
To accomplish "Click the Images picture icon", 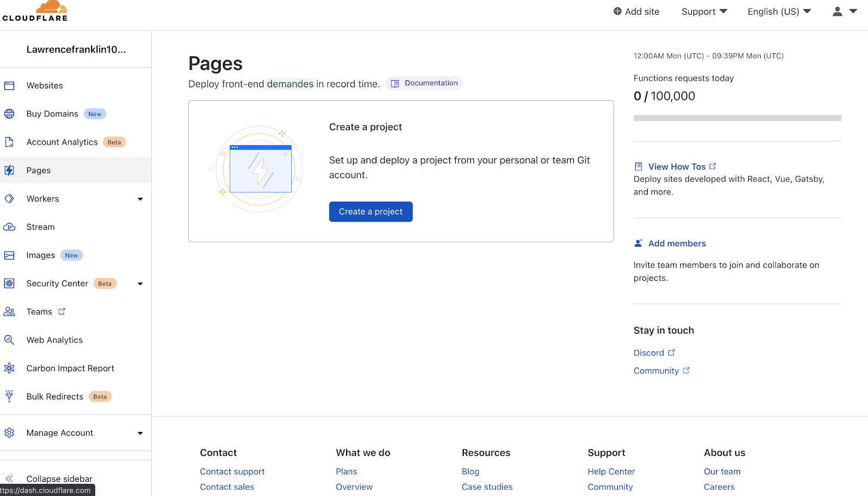I will [x=9, y=255].
